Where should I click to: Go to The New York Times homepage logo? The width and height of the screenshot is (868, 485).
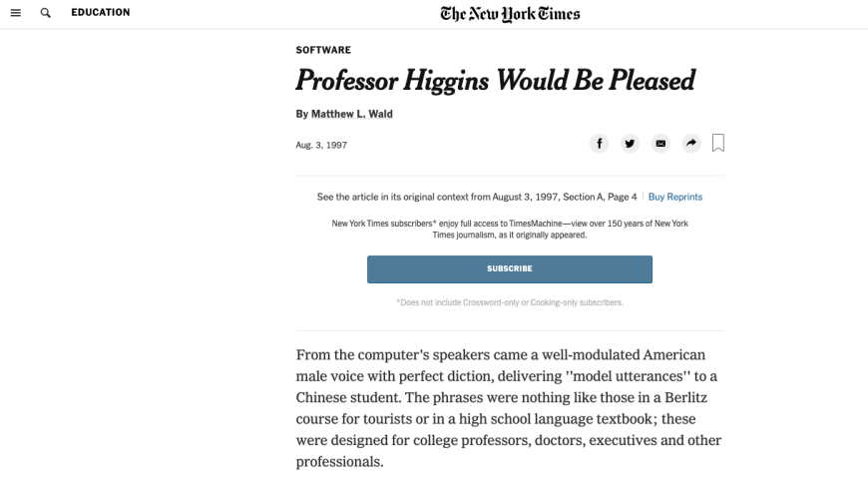509,14
